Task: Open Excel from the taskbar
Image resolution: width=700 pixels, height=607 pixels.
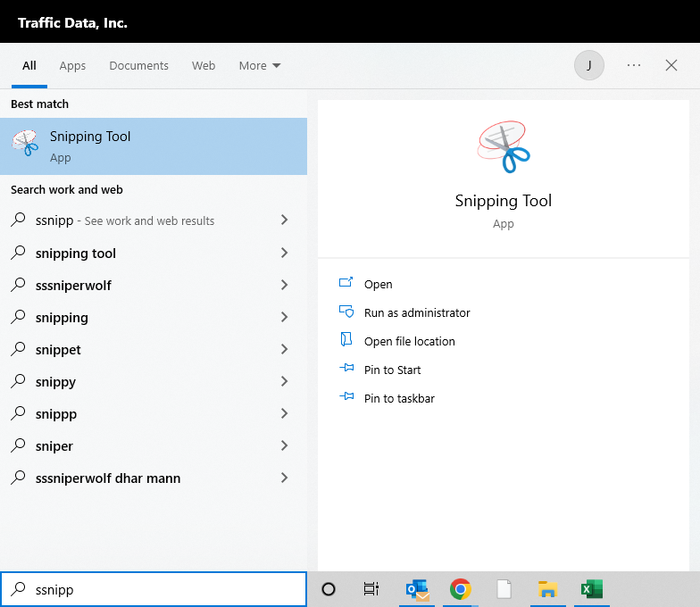Action: [x=591, y=589]
